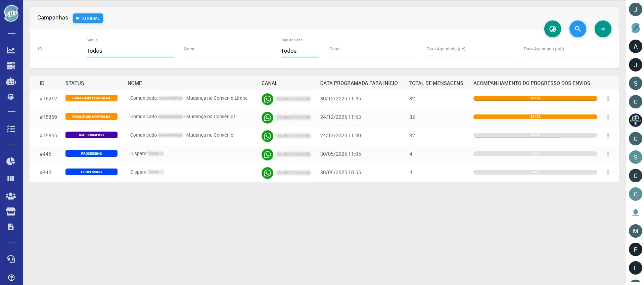Click TOTAL DE MENSAGENS column header
The width and height of the screenshot is (644, 285).
coord(436,83)
